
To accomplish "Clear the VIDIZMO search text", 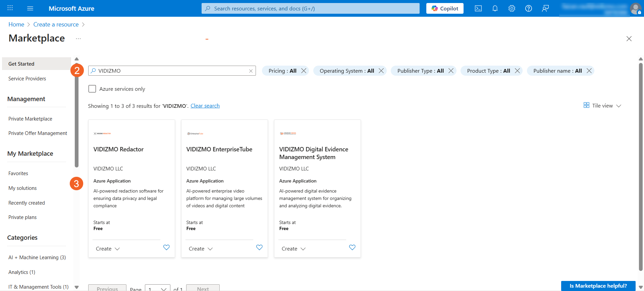I will (251, 71).
